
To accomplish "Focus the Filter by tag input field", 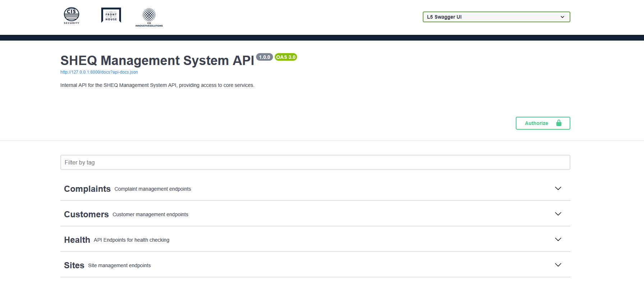I will pyautogui.click(x=315, y=162).
